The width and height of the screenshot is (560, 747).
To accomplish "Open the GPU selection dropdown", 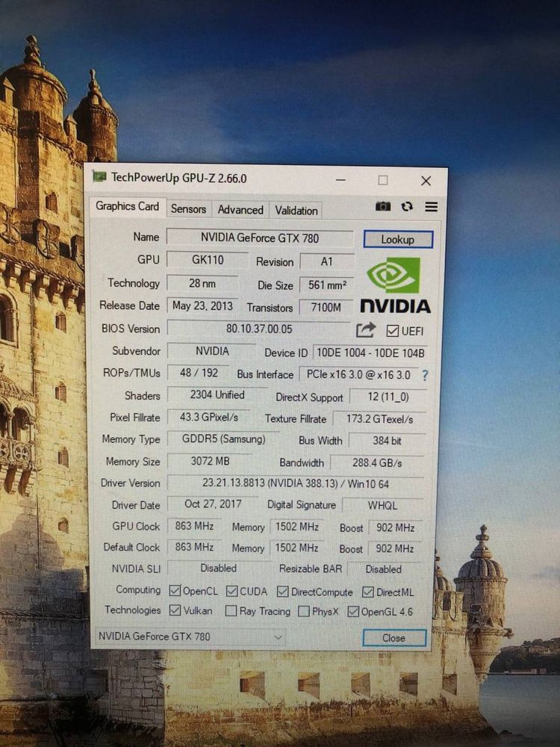I will [x=190, y=636].
